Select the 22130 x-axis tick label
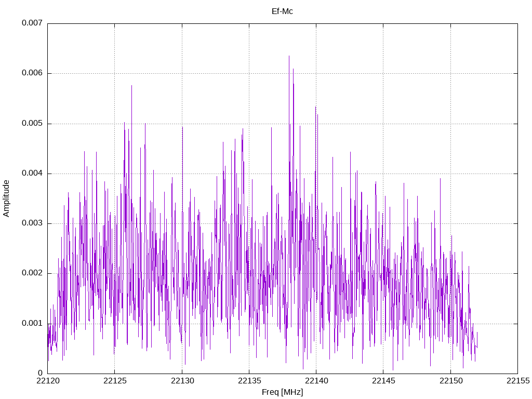The image size is (532, 399). click(x=182, y=381)
